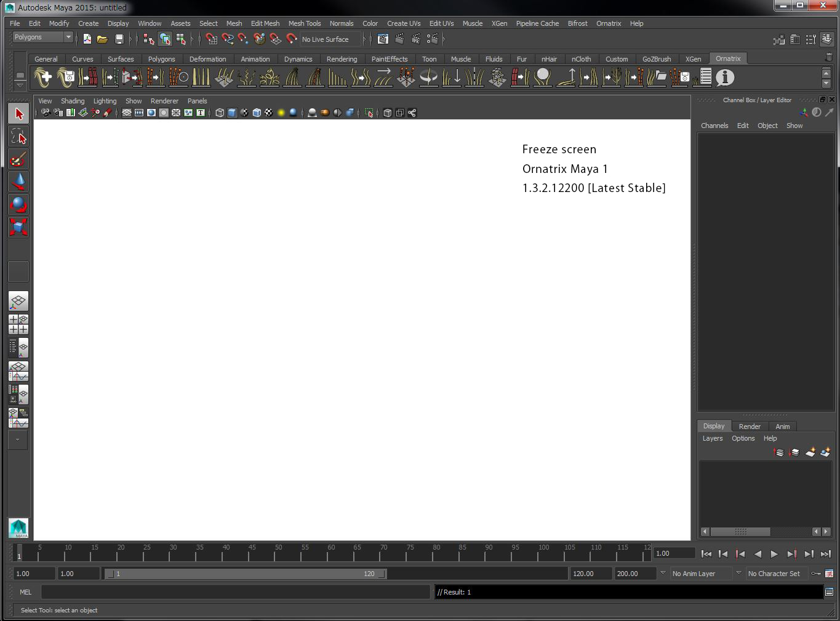
Task: Open the Ornatrix menu in menu bar
Action: tap(608, 23)
